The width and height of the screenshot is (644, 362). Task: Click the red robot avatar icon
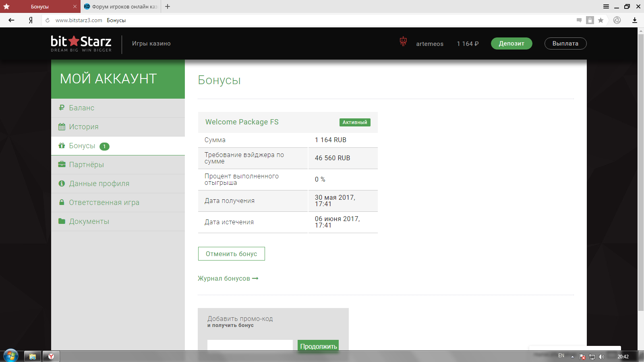pyautogui.click(x=403, y=41)
